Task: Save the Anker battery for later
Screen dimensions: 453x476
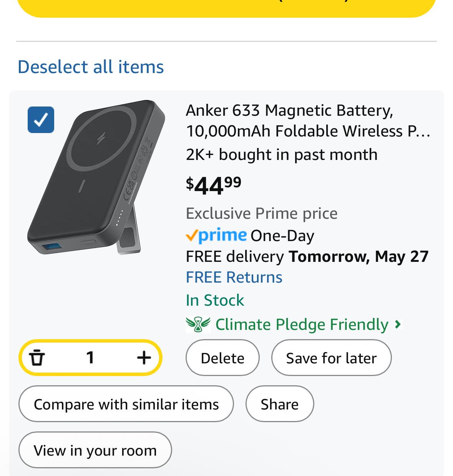Action: pyautogui.click(x=331, y=358)
